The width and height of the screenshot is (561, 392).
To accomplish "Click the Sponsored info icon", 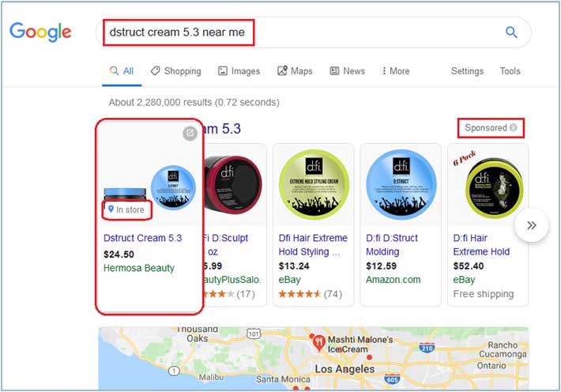I will (513, 127).
